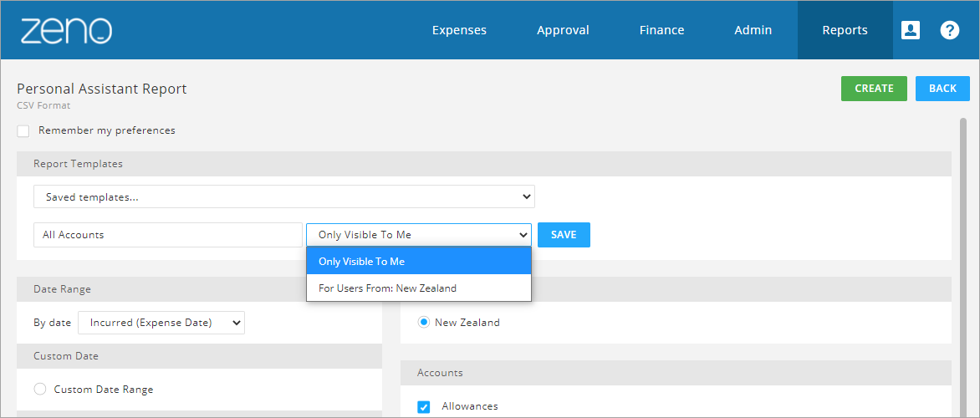Open the Finance tab
The image size is (980, 418).
[x=662, y=30]
